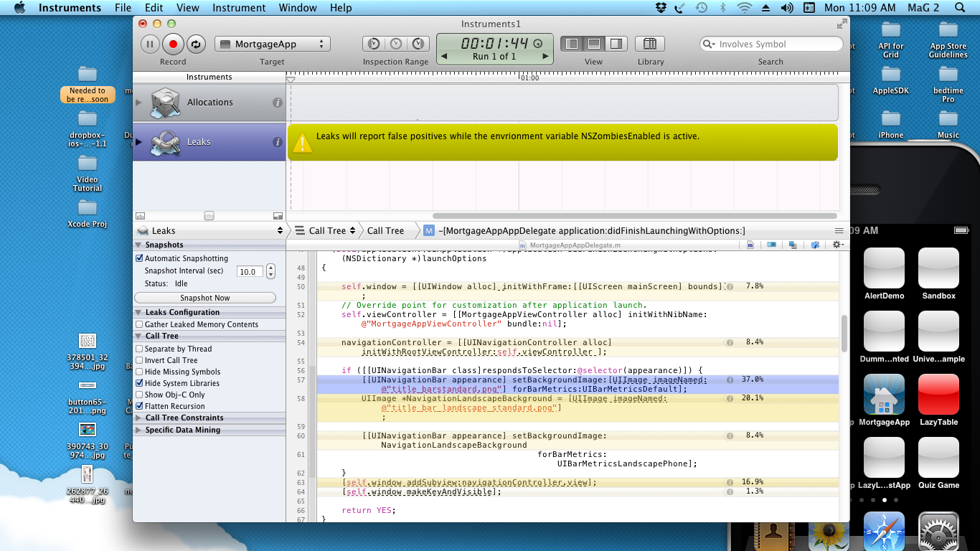Enable Show Obj-C Only checkbox

(x=139, y=395)
